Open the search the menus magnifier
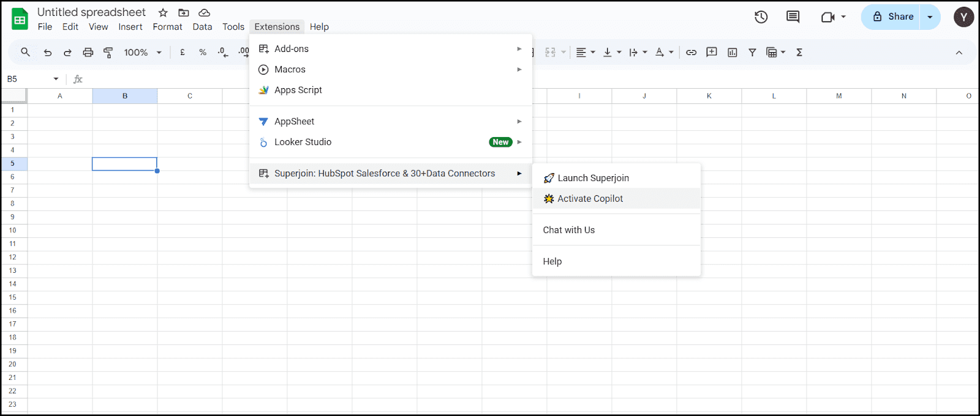This screenshot has height=416, width=980. [x=25, y=52]
